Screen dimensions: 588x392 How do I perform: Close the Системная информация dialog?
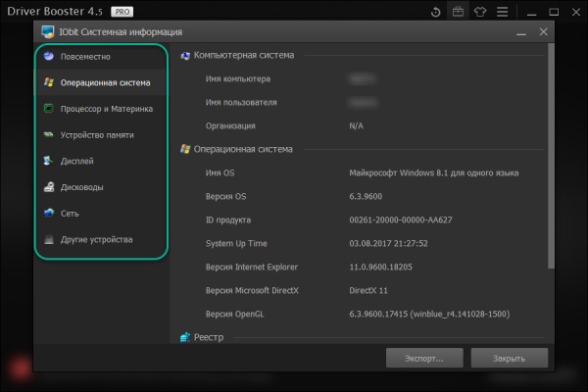(543, 32)
